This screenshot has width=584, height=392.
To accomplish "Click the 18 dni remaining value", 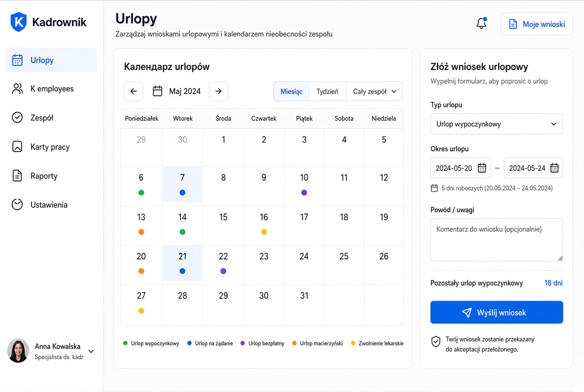I will [553, 283].
